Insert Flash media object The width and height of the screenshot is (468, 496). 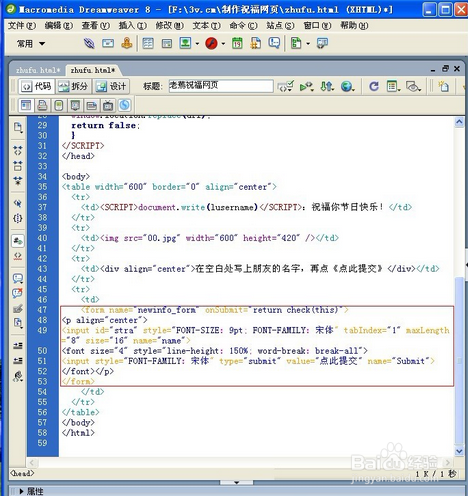pyautogui.click(x=211, y=43)
